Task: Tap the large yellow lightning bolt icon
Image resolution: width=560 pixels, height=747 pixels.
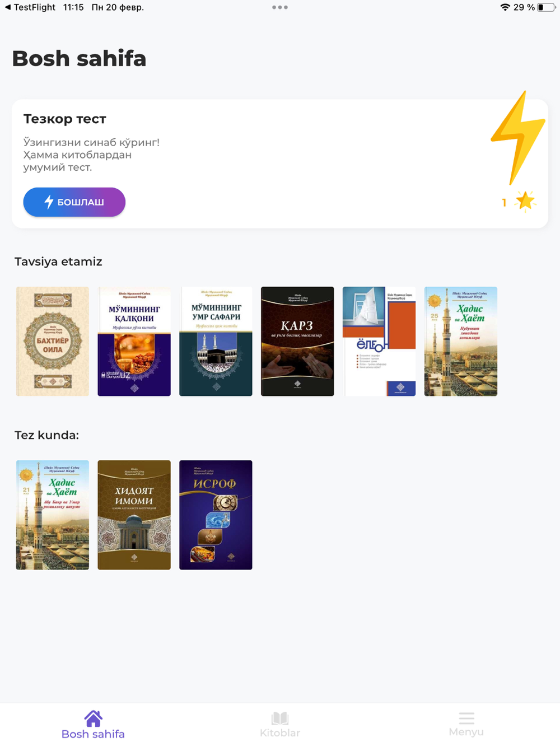Action: click(518, 138)
